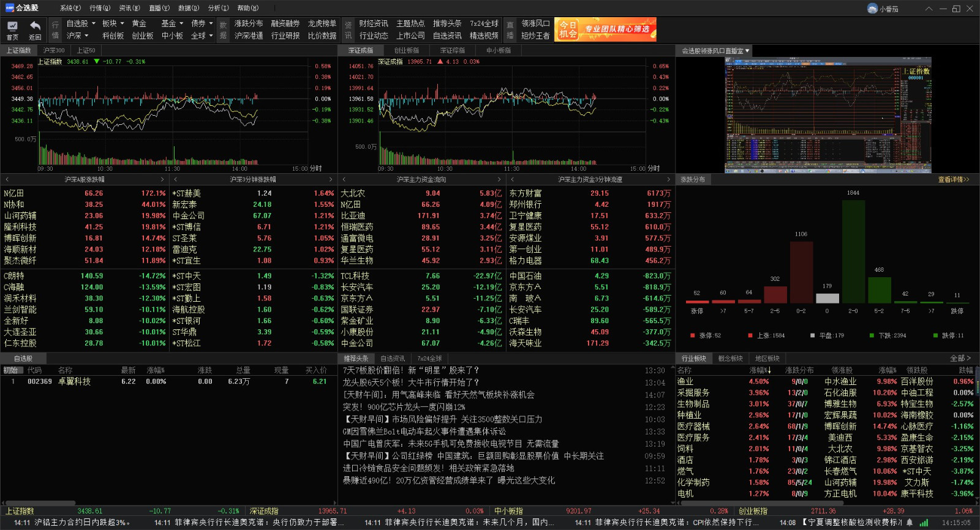Open news headline 突发!900亿芯片龙头
Viewport: 980px width, 530px height.
(x=404, y=407)
